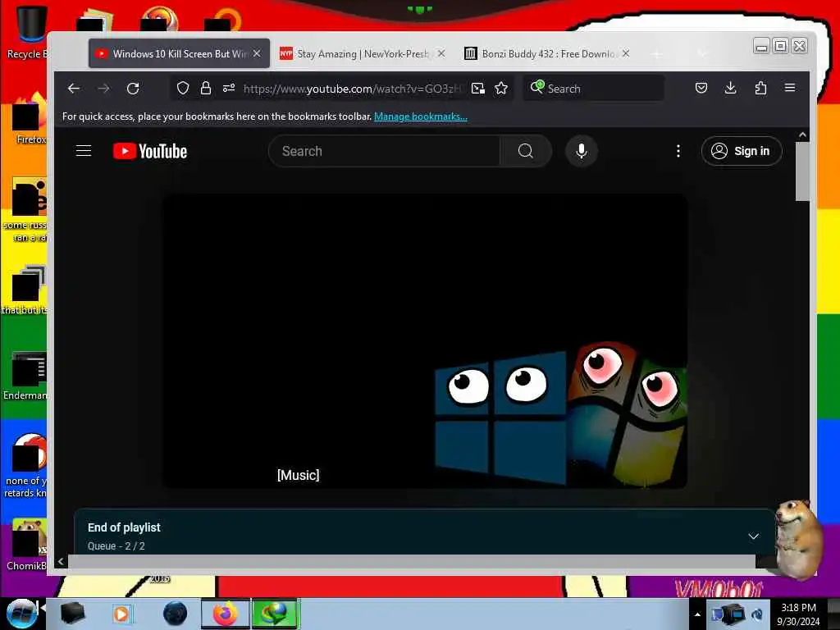The image size is (840, 630).
Task: Open site permissions icon in address bar
Action: pyautogui.click(x=229, y=89)
